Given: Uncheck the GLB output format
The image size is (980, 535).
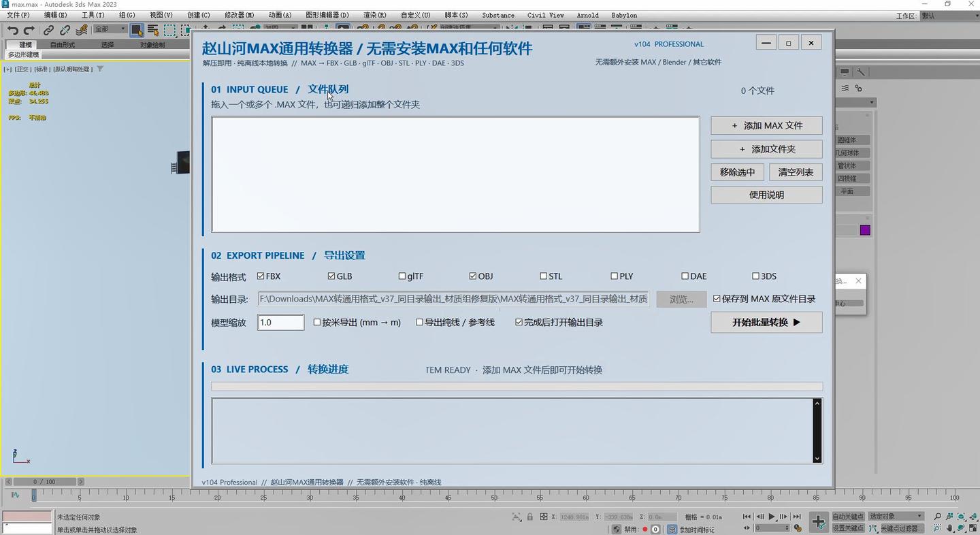Looking at the screenshot, I should 331,276.
